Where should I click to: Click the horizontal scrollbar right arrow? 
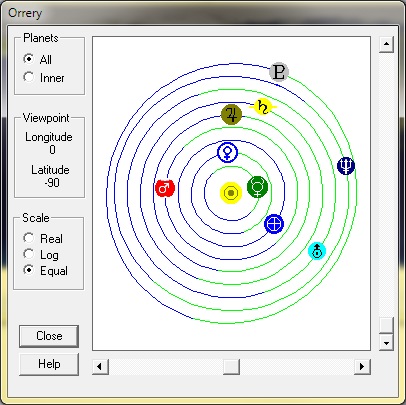click(x=362, y=367)
